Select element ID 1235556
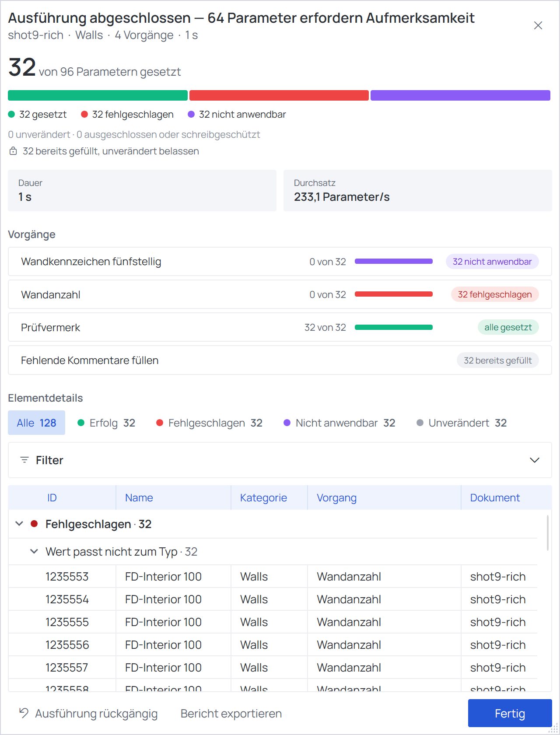The width and height of the screenshot is (560, 735). tap(67, 645)
